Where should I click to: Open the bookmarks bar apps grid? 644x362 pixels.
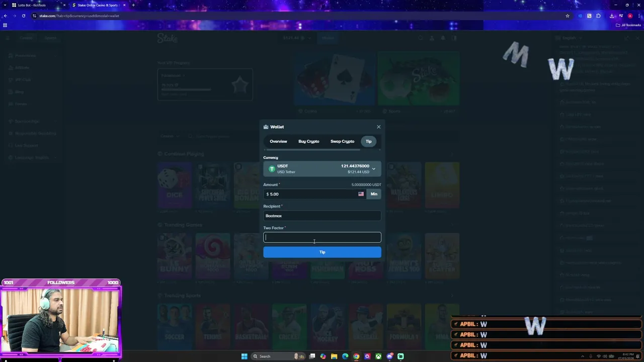5,25
